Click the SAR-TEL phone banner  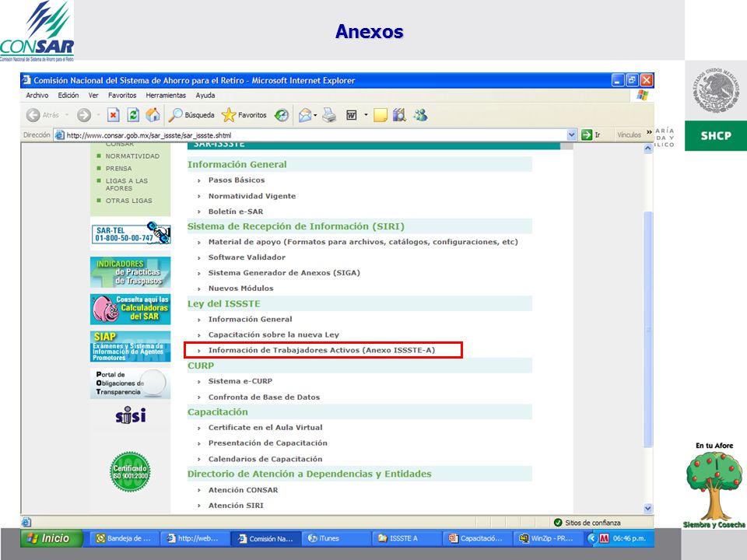click(131, 233)
